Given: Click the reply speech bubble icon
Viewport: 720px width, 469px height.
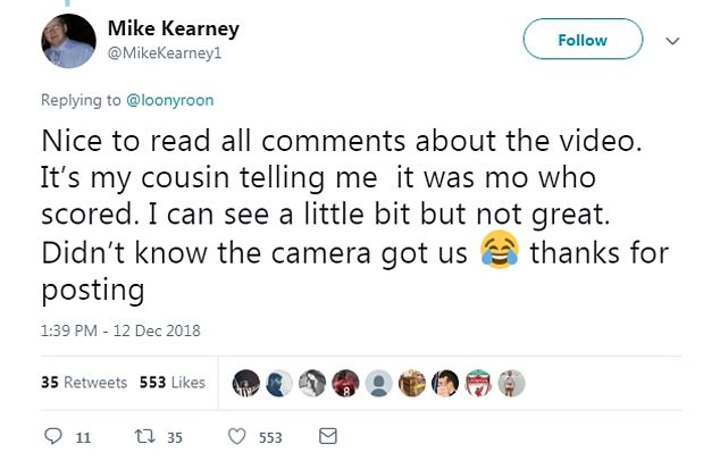Looking at the screenshot, I should coord(55,437).
